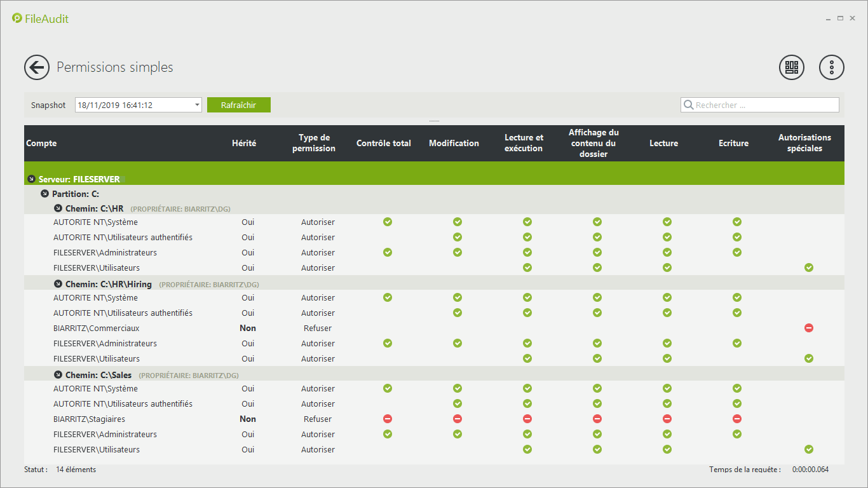Click the search magnifier icon
868x488 pixels.
[x=688, y=105]
